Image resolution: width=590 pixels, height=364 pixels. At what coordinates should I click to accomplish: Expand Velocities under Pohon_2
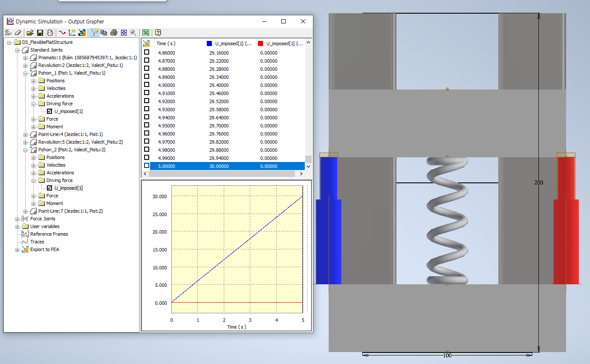(x=33, y=165)
